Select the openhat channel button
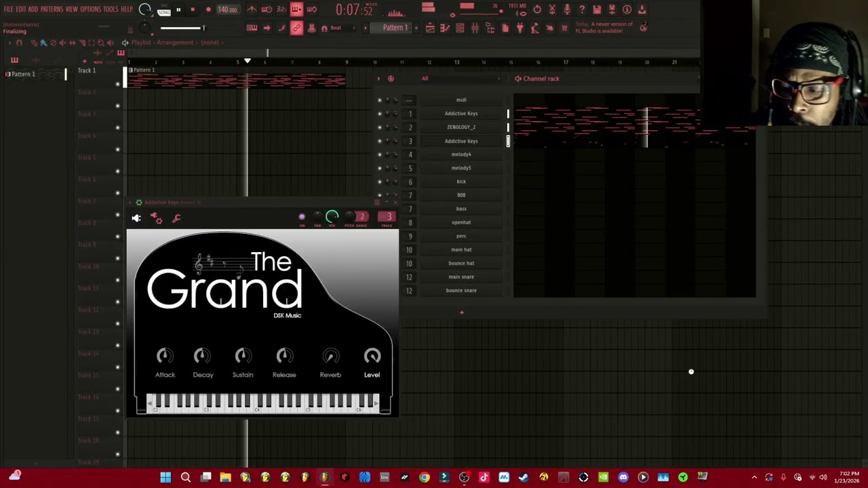The image size is (868, 488). (461, 222)
